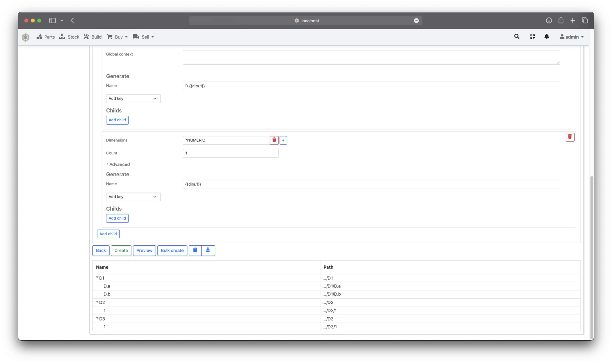Viewport: 612px width, 364px height.
Task: Open the barcode scan tool
Action: [532, 36]
